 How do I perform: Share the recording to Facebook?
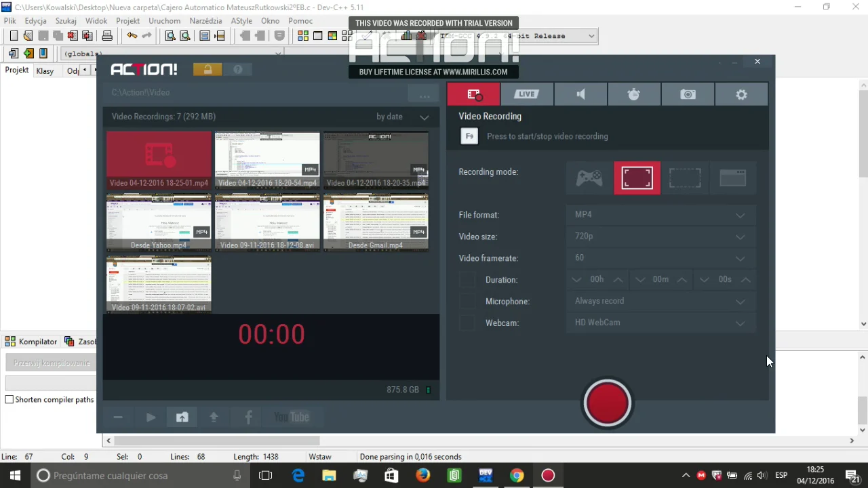pyautogui.click(x=248, y=418)
